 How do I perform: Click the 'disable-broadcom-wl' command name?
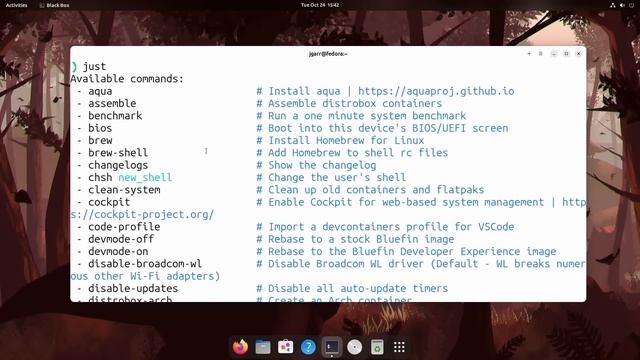coord(145,264)
